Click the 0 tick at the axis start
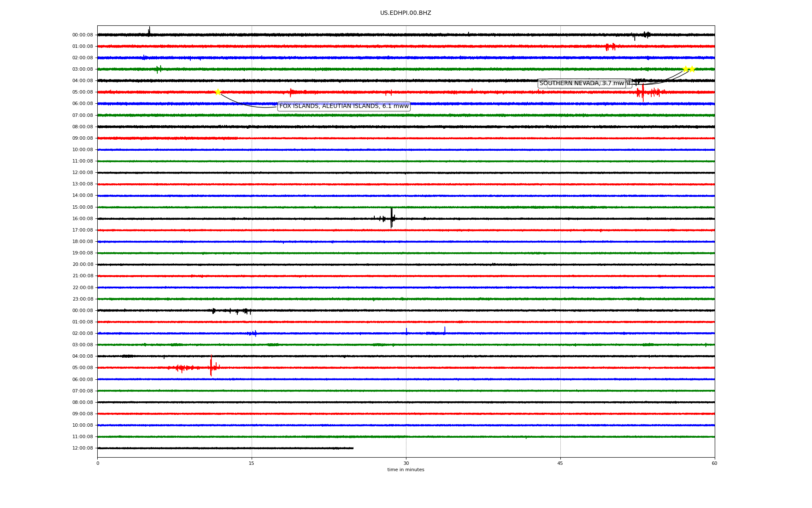 [x=98, y=463]
